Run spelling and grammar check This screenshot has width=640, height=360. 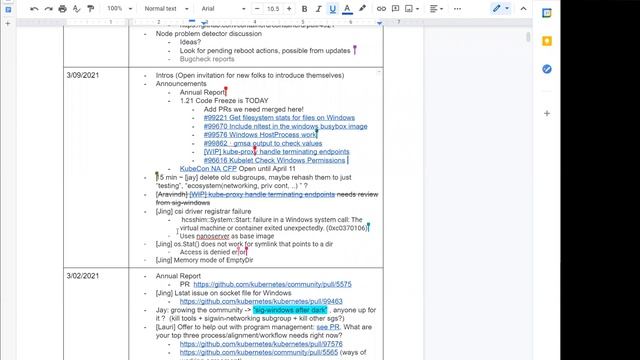[76, 9]
